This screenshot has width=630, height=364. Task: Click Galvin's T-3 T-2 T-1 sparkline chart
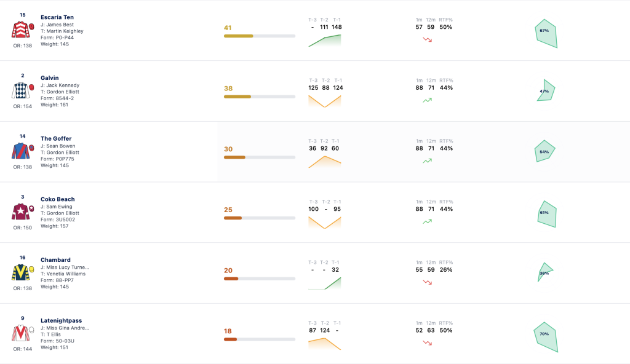[x=325, y=101]
